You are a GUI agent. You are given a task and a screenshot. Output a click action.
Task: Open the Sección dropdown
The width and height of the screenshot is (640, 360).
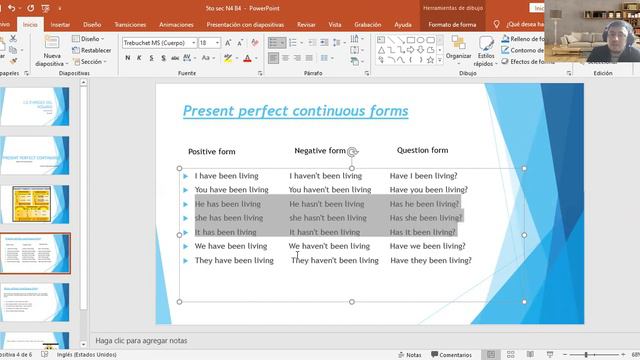[90, 62]
